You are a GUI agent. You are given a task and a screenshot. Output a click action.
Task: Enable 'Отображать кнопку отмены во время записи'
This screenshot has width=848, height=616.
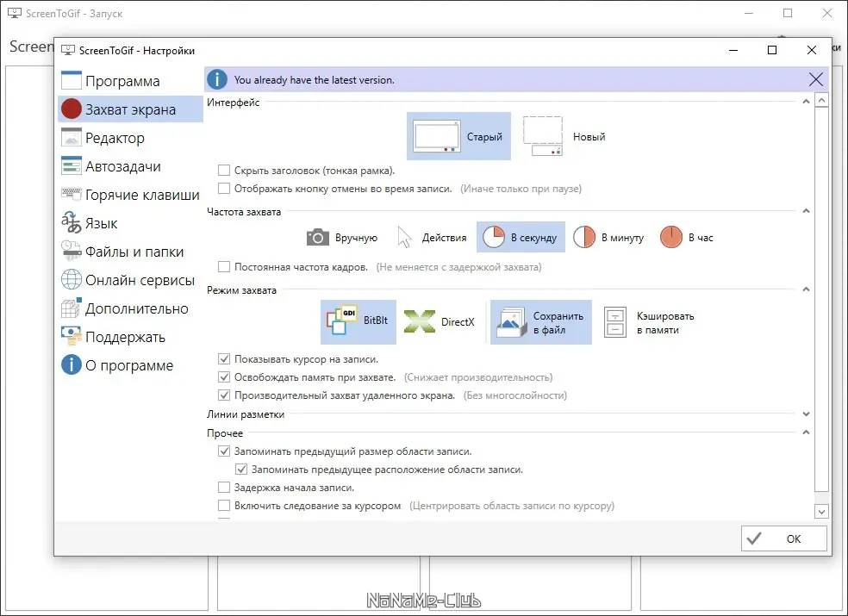tap(224, 188)
